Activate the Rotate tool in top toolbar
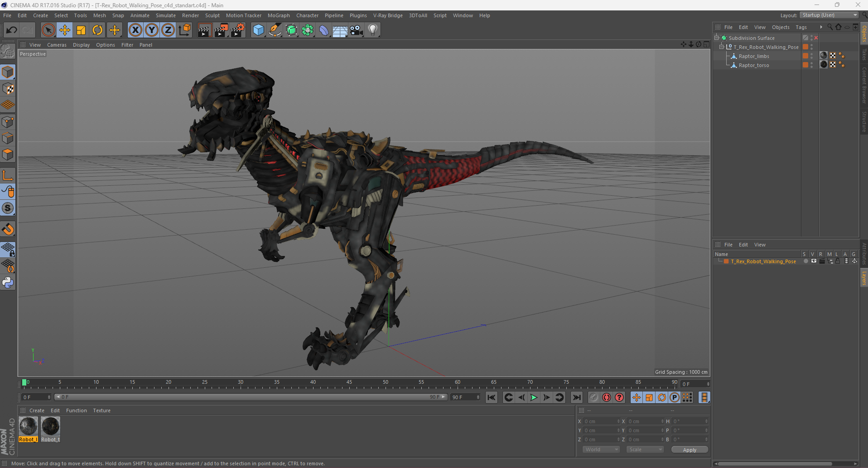The image size is (868, 468). coord(97,30)
